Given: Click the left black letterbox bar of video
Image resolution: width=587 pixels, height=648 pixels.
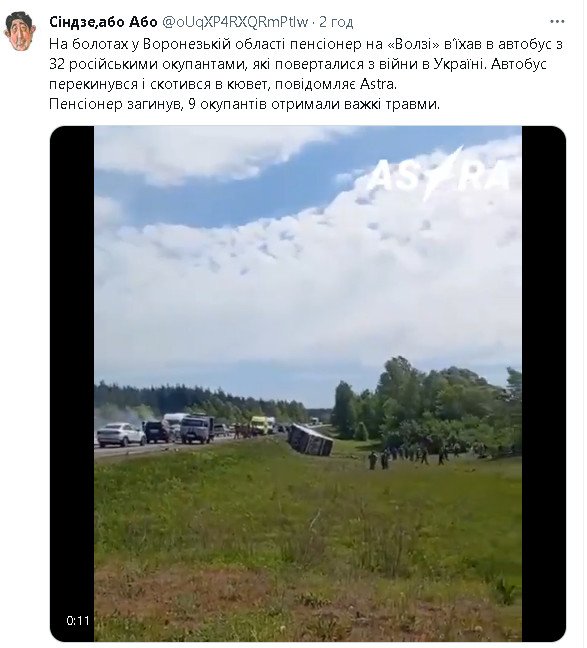Looking at the screenshot, I should (x=72, y=384).
